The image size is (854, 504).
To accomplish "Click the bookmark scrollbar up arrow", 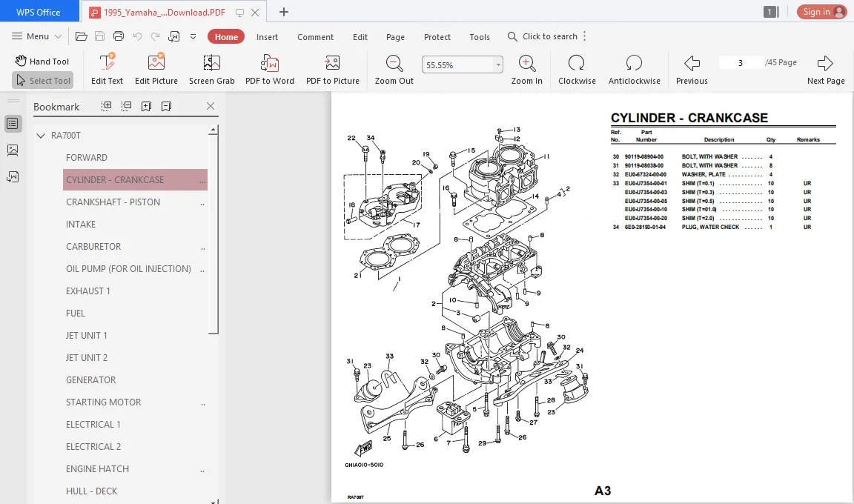I will [214, 130].
